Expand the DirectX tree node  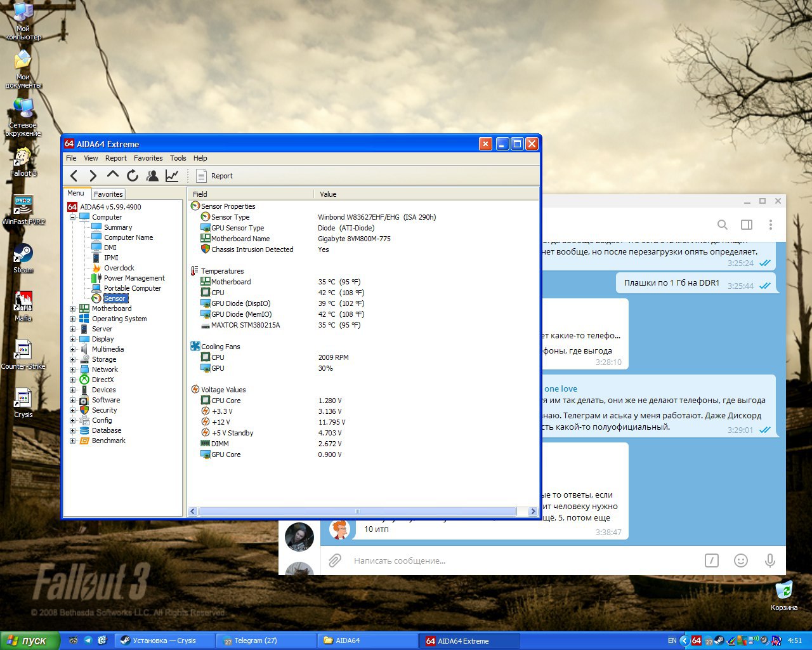(x=72, y=380)
